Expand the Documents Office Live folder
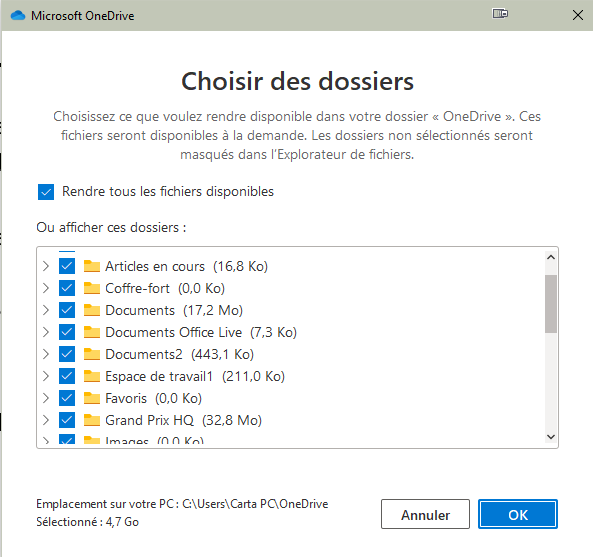The height and width of the screenshot is (557, 593). tap(46, 332)
